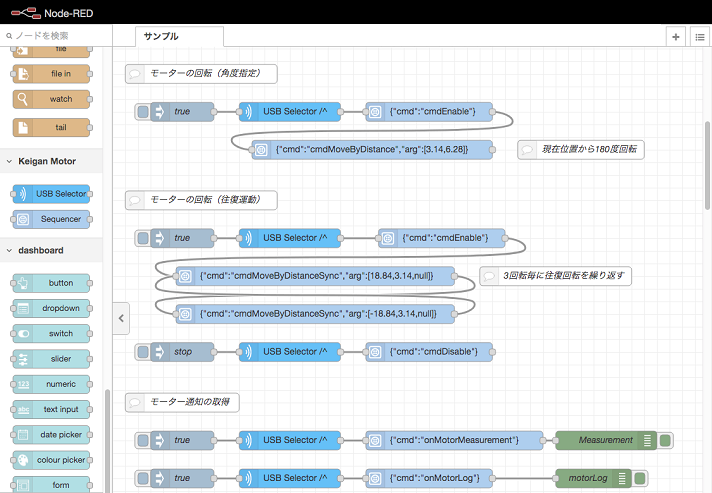Image resolution: width=712 pixels, height=493 pixels.
Task: Trigger inject button for reciprocating motion flow
Action: click(x=143, y=238)
